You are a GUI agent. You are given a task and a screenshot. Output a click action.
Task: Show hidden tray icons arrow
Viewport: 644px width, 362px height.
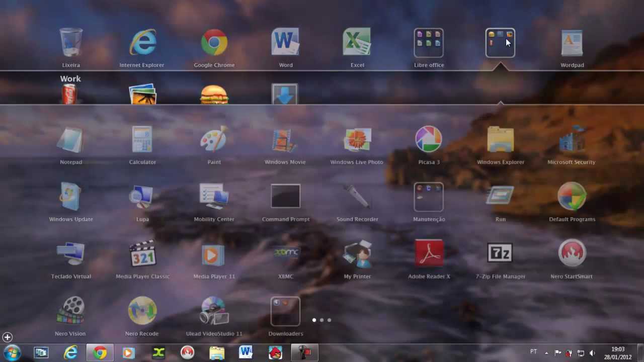(546, 353)
